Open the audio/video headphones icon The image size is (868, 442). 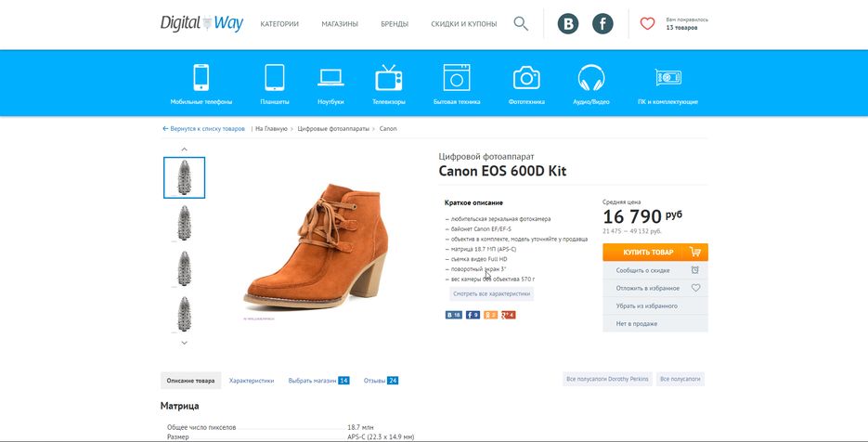591,78
